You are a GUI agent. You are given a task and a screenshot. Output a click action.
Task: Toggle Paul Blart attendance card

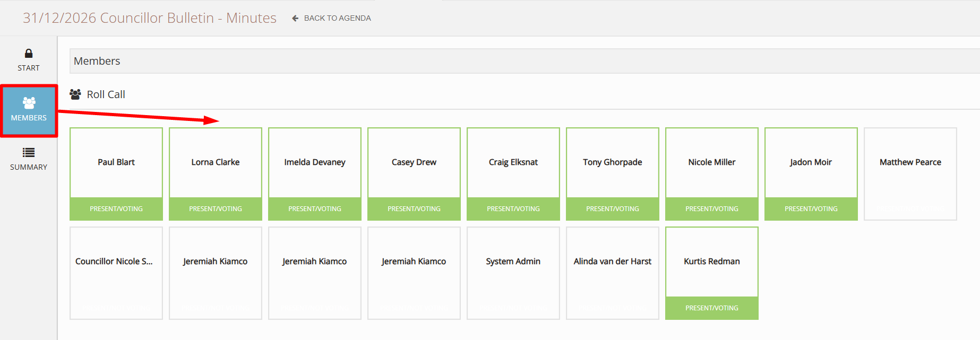tap(116, 163)
